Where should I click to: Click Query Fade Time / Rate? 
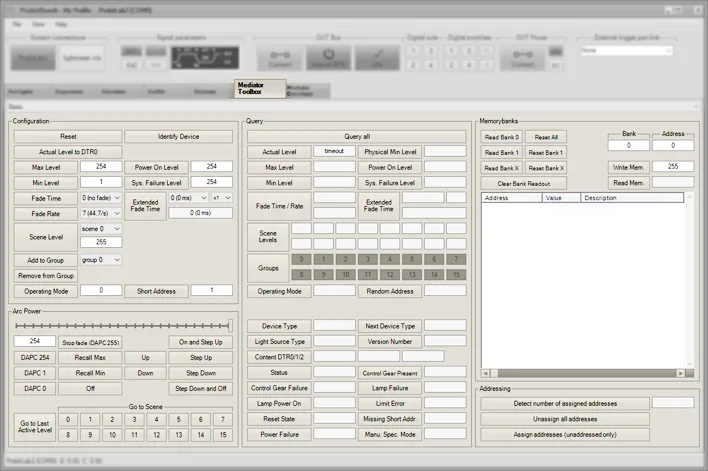279,206
